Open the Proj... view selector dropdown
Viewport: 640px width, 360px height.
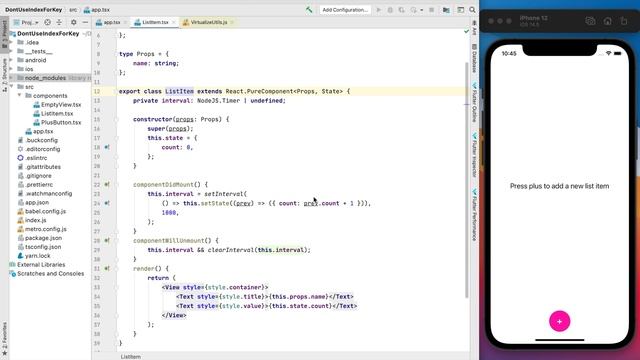[26, 22]
